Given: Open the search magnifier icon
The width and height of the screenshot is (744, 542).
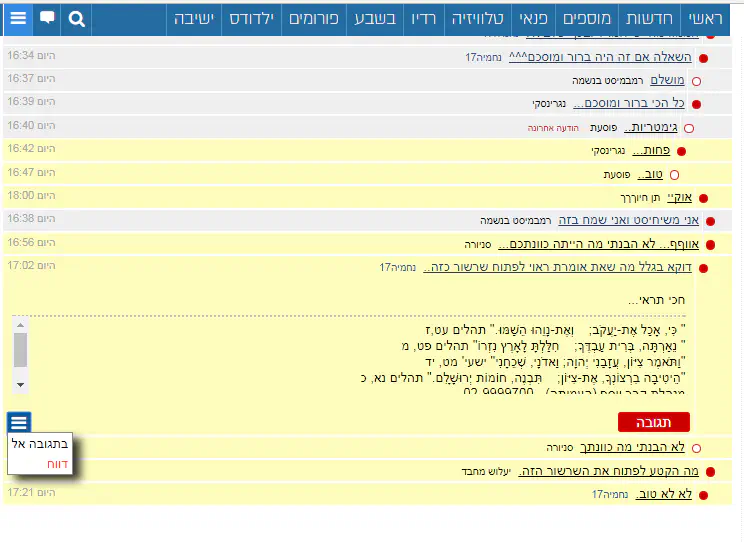Looking at the screenshot, I should pos(78,18).
